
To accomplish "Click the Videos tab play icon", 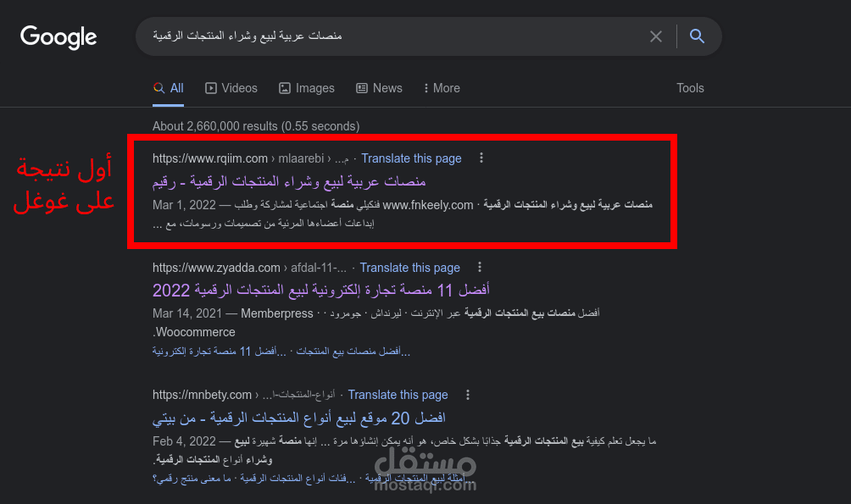I will pyautogui.click(x=210, y=88).
